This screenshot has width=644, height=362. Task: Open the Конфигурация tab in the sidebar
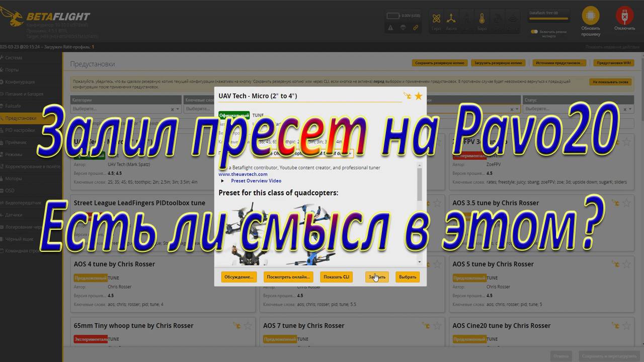[31, 82]
